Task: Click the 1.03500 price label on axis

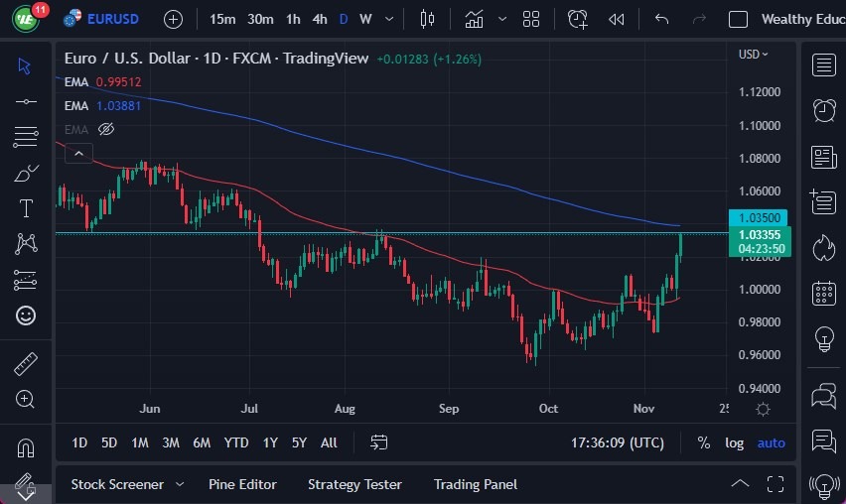Action: pos(759,217)
